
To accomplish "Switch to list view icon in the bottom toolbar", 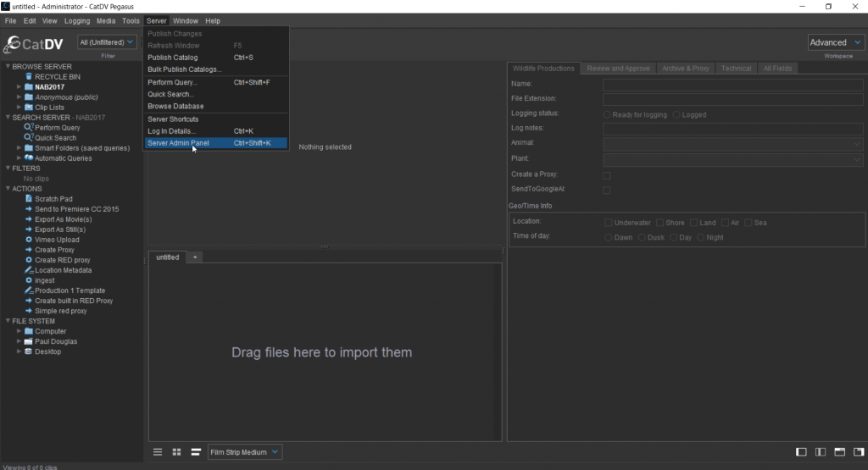I will click(x=158, y=452).
